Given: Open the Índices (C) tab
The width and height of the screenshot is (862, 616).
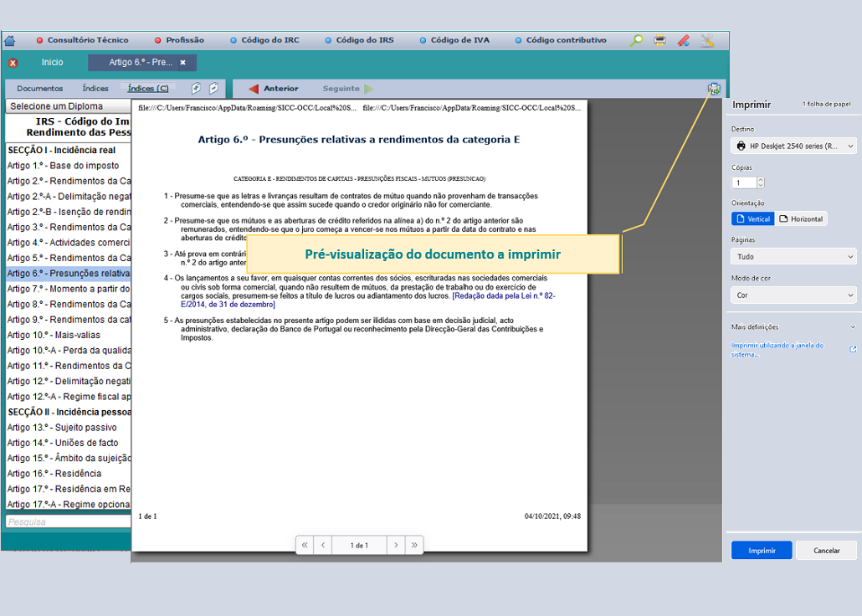Looking at the screenshot, I should pos(148,89).
